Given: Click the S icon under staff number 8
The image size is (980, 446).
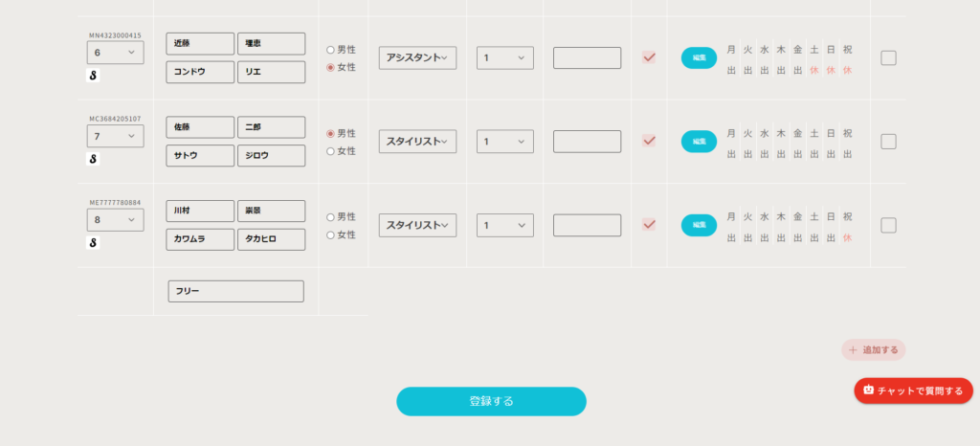Looking at the screenshot, I should [94, 243].
